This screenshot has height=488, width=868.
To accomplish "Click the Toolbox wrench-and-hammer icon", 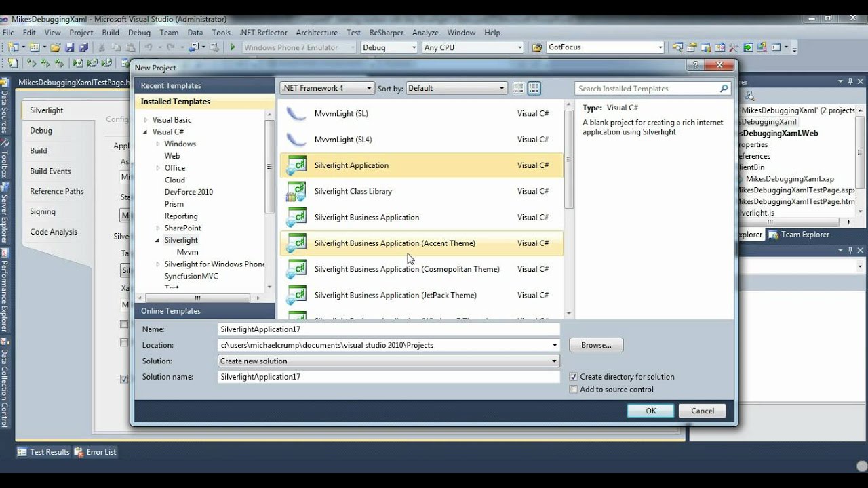I will coord(734,47).
